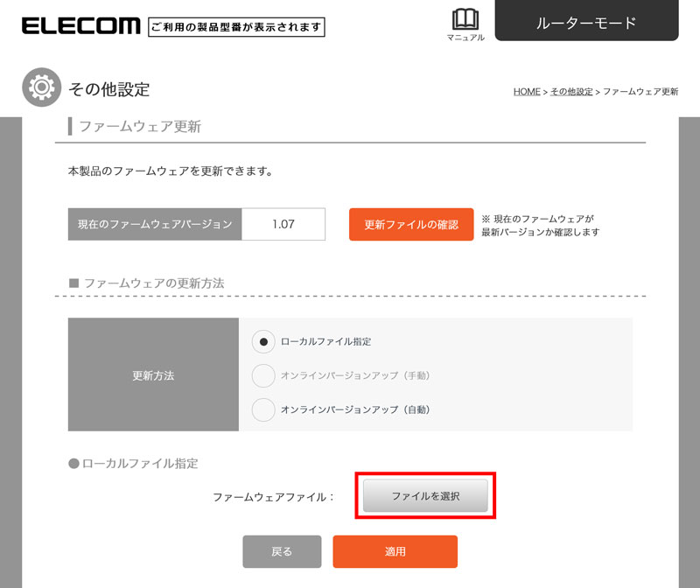The image size is (700, 588).
Task: Select ローカルファイル指定 radio button
Action: pos(263,342)
